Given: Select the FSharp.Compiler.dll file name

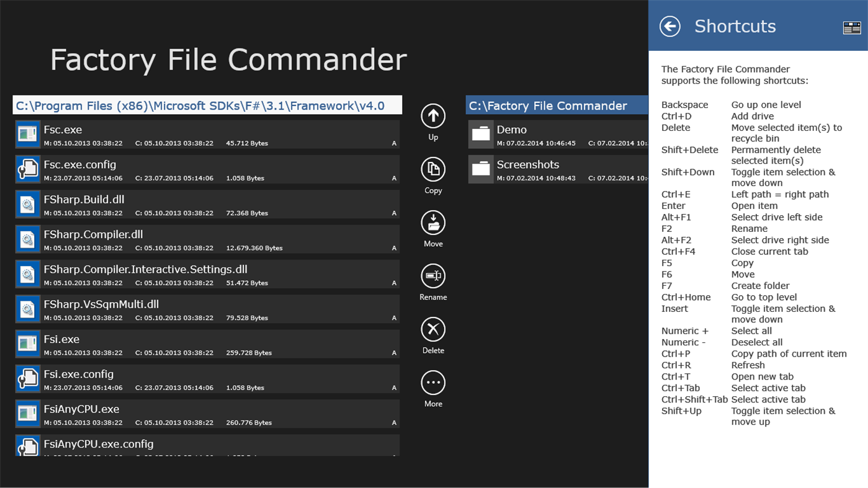Looking at the screenshot, I should [93, 234].
